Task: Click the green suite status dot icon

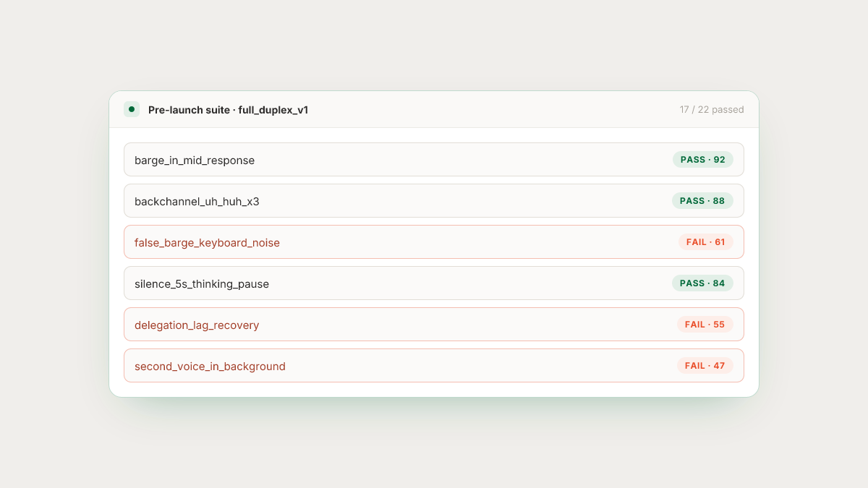Action: (x=132, y=109)
